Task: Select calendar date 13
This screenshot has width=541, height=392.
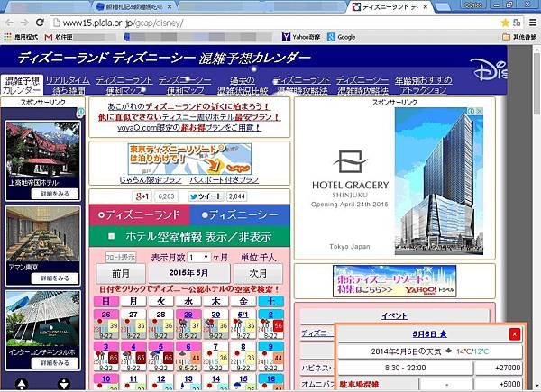Action: click(188, 382)
